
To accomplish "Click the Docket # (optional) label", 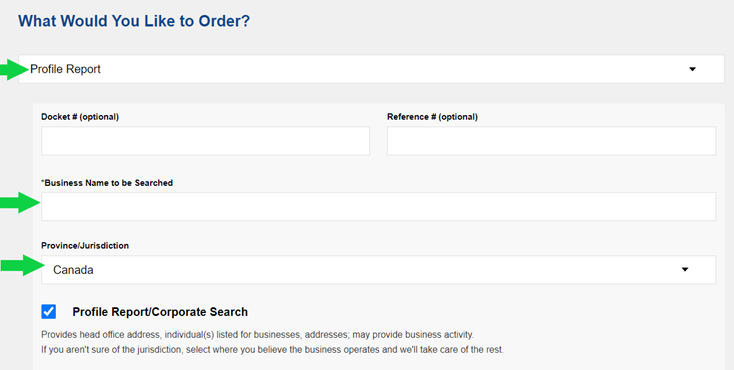I will pos(80,117).
